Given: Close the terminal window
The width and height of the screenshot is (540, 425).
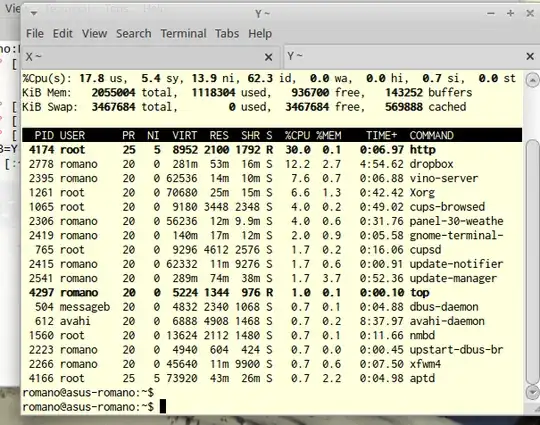Looking at the screenshot, I should 530,13.
